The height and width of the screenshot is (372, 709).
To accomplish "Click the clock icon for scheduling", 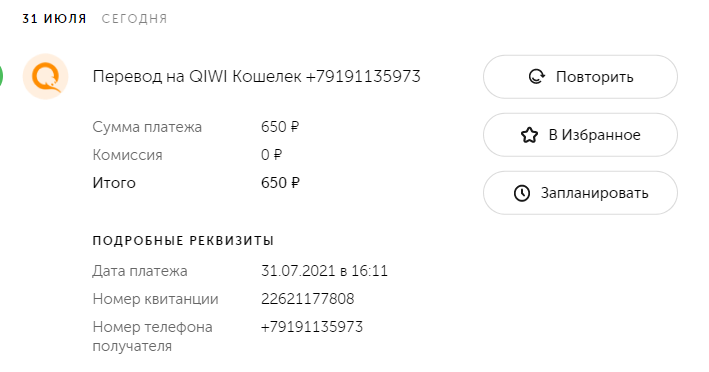I will (x=522, y=193).
